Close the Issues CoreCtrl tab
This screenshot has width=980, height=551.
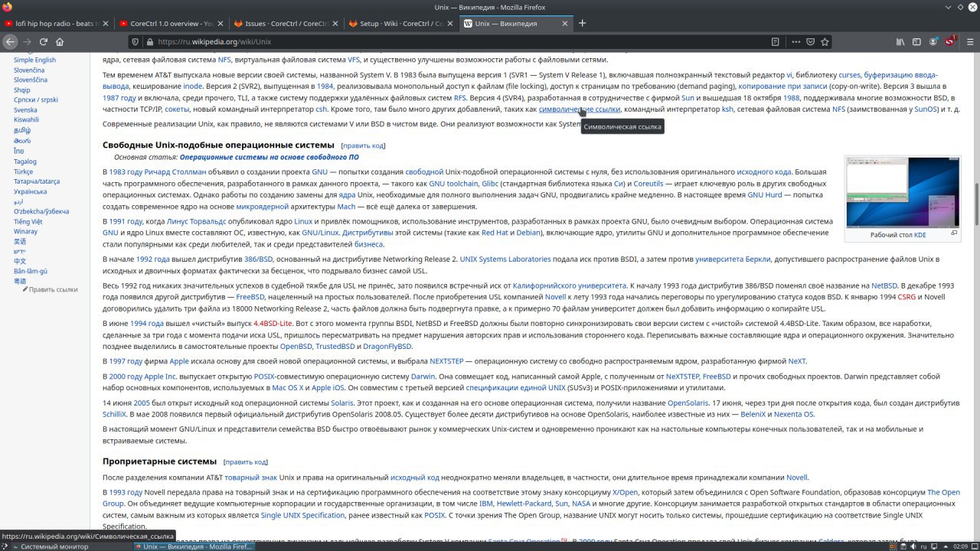335,24
